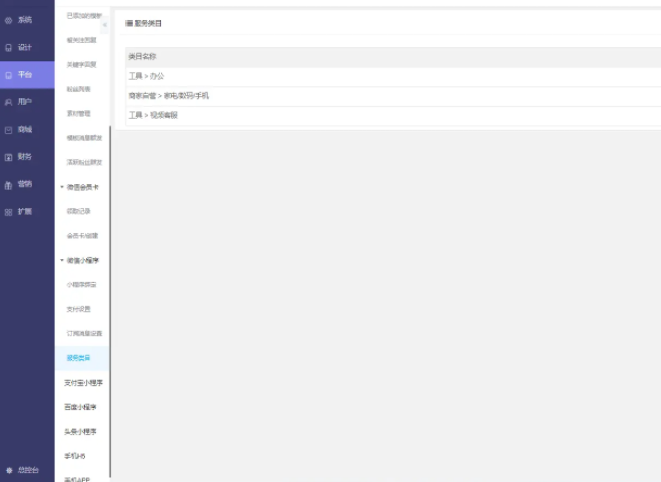Open 粉丝列表 submenu item
Screen dimensions: 661x482
pos(78,89)
